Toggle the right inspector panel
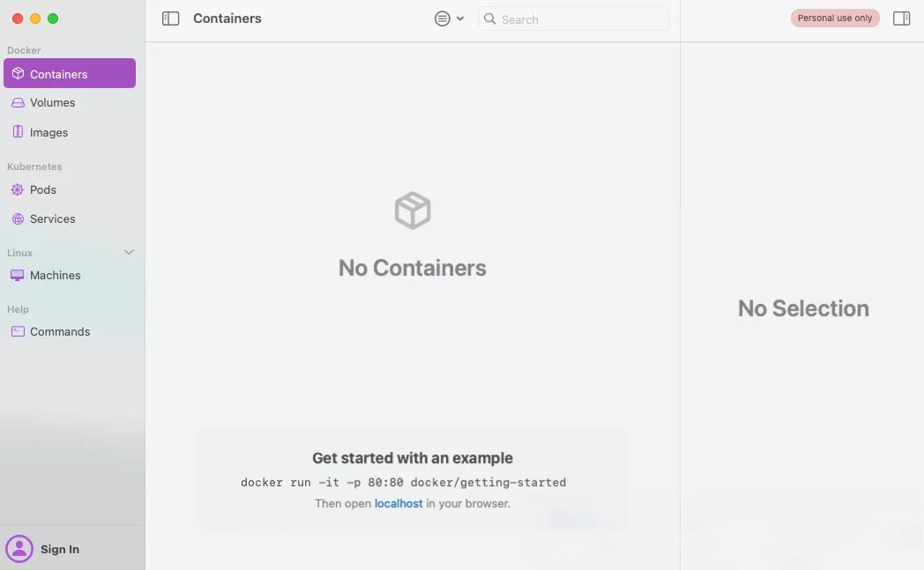The height and width of the screenshot is (570, 924). pos(901,19)
